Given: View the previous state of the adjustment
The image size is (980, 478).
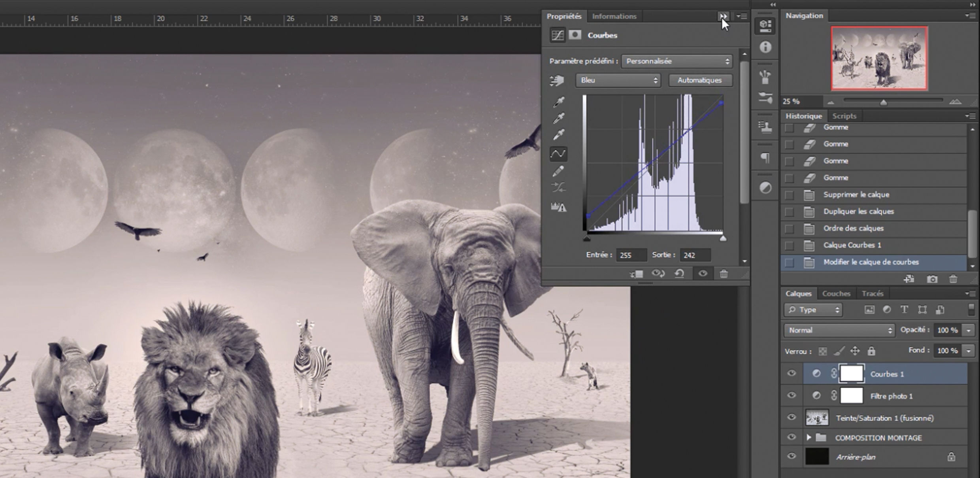Looking at the screenshot, I should (x=658, y=273).
